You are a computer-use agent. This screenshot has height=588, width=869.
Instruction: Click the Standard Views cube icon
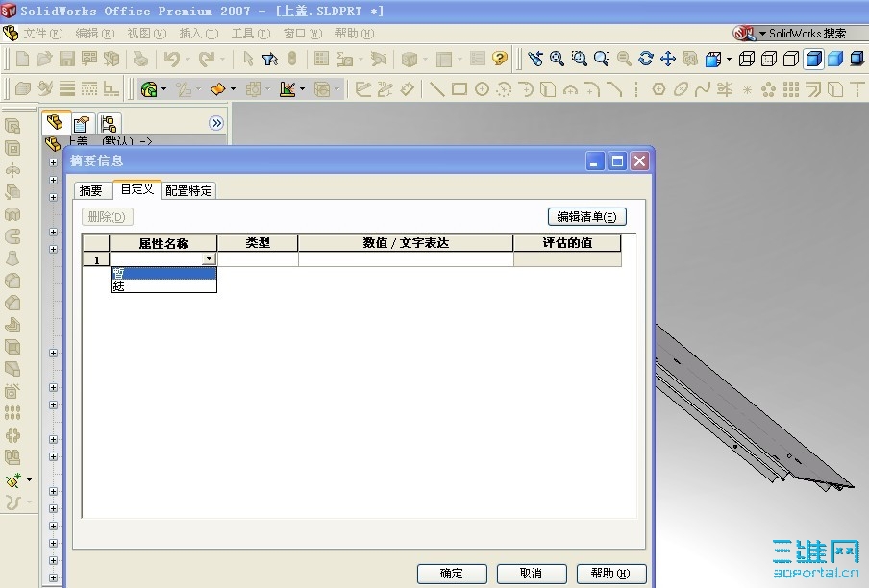pyautogui.click(x=713, y=59)
